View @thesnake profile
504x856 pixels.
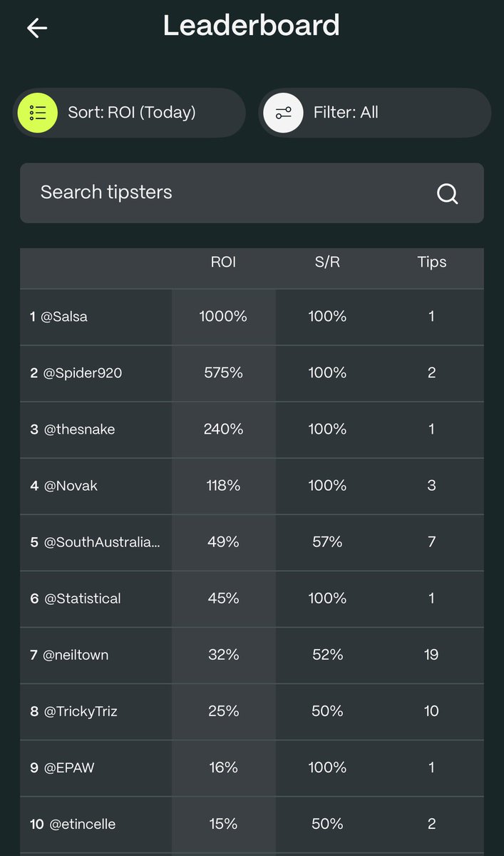tap(252, 429)
